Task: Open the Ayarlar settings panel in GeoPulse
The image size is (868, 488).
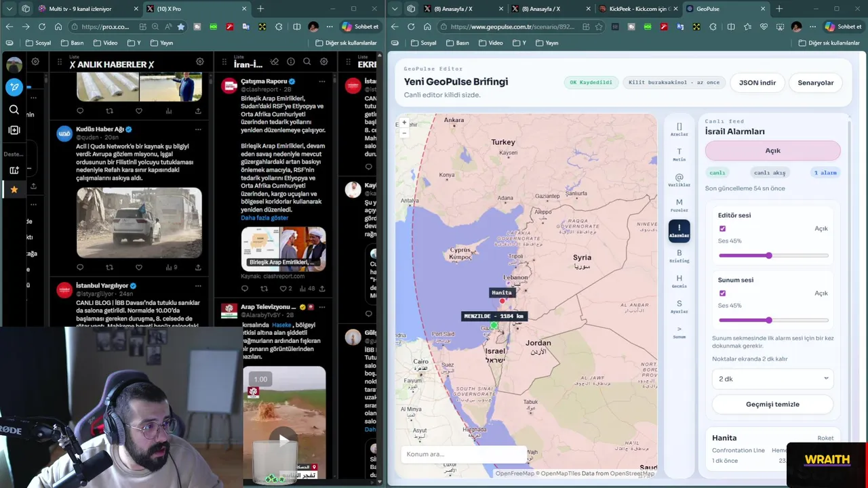Action: tap(679, 307)
